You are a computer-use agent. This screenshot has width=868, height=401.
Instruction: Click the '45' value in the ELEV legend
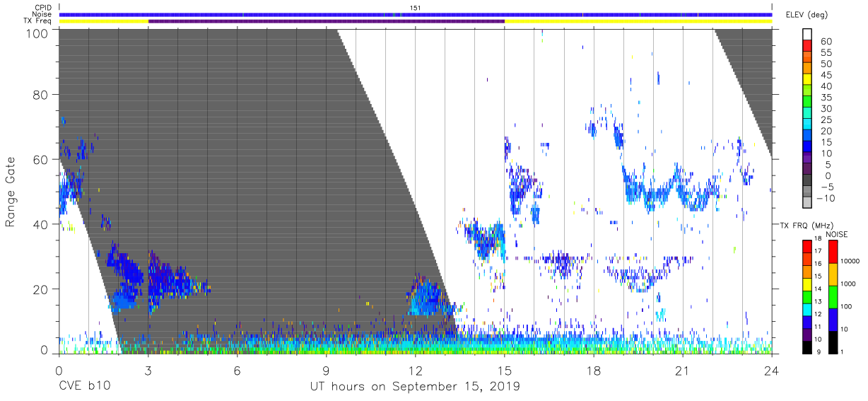pyautogui.click(x=826, y=75)
